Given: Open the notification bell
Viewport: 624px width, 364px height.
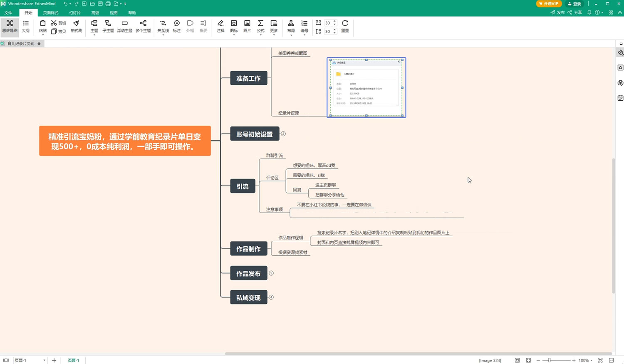Looking at the screenshot, I should pos(589,12).
